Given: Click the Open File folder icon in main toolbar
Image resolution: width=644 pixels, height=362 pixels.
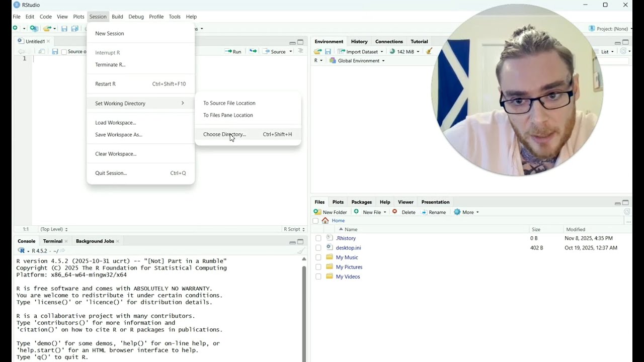Looking at the screenshot, I should tap(47, 29).
